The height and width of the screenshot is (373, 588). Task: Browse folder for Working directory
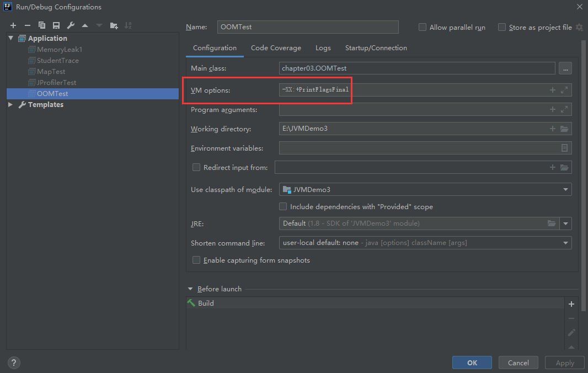pyautogui.click(x=564, y=129)
